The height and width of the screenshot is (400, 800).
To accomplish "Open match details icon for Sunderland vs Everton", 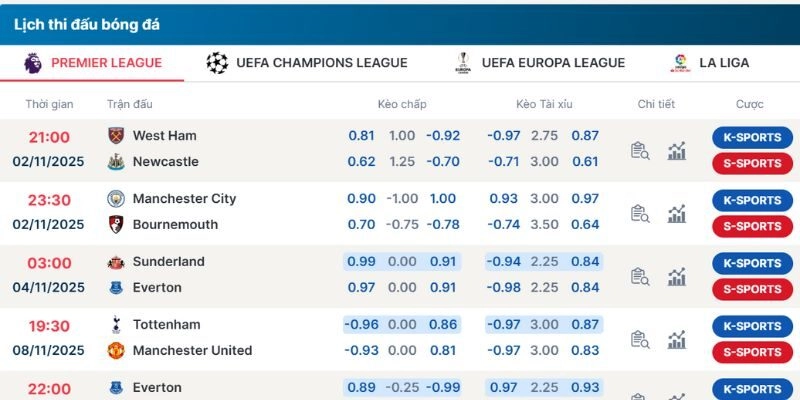I will (640, 276).
